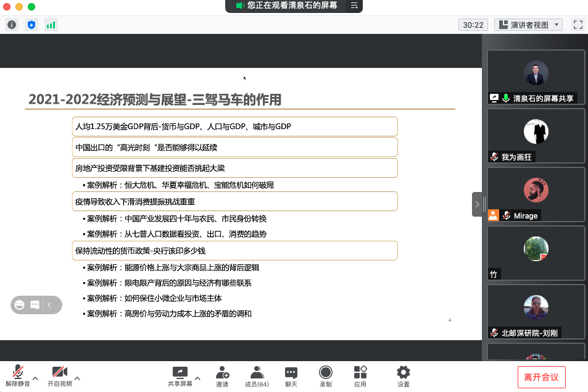Expand video options arrow beside 开启视频
Viewport: 588px width, 392px height.
click(77, 378)
